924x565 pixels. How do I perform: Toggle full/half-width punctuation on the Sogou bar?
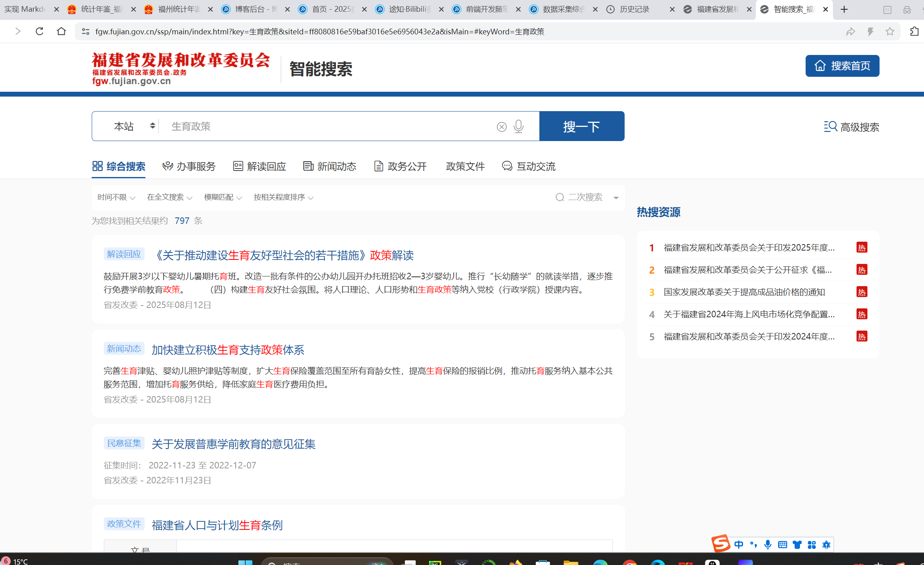[753, 544]
